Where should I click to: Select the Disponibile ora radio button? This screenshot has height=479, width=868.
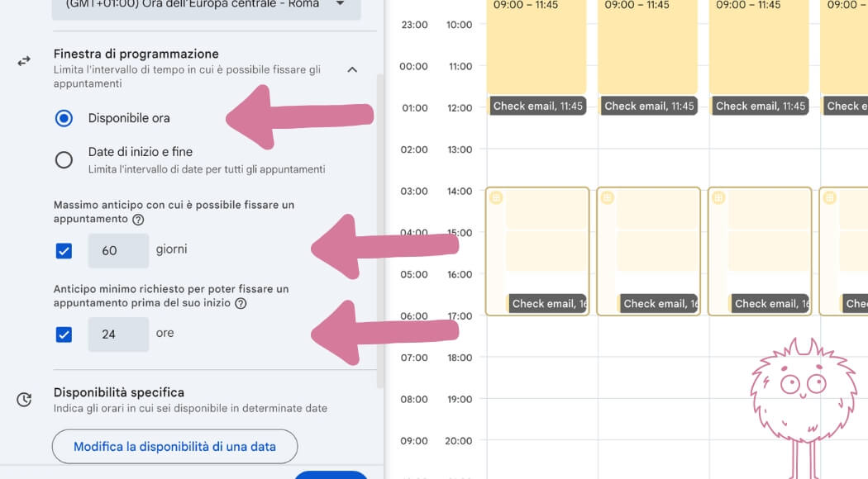(x=64, y=118)
